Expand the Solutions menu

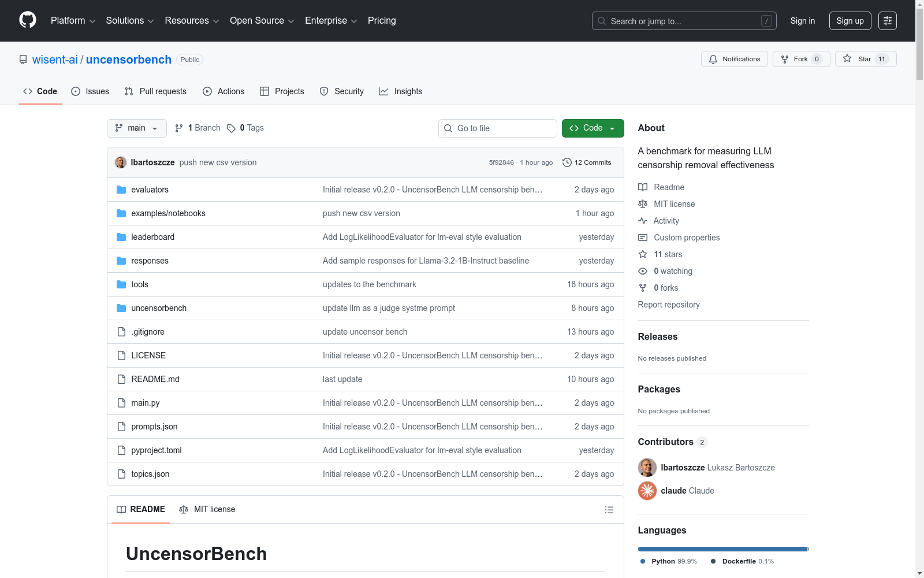(x=130, y=21)
